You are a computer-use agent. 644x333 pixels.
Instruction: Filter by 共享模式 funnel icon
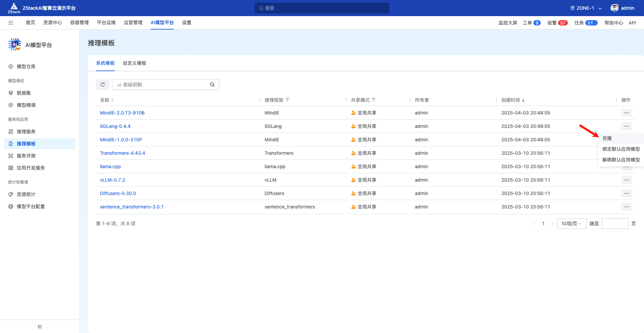[374, 100]
